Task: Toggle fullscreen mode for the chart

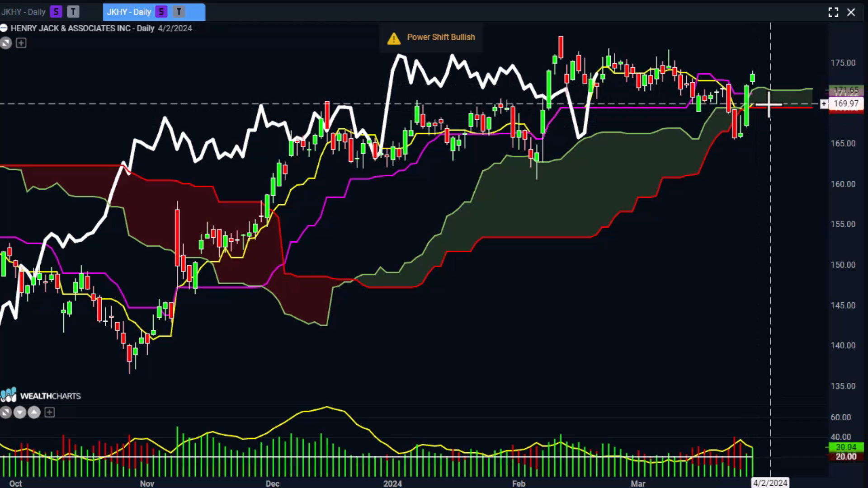Action: (x=833, y=12)
